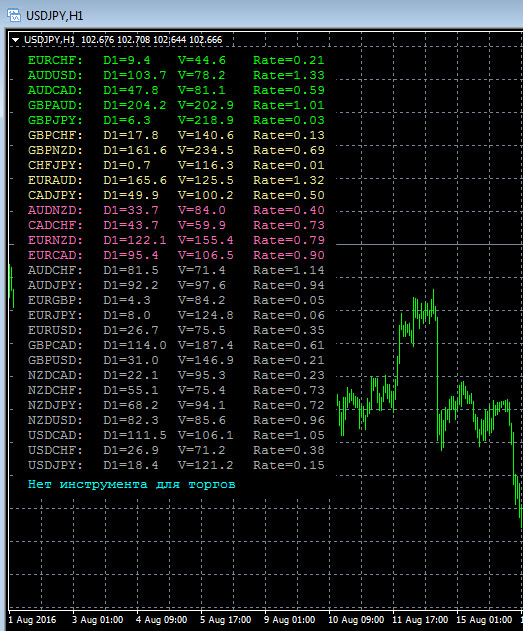
Task: Select the EURJPY: row label
Action: (55, 316)
